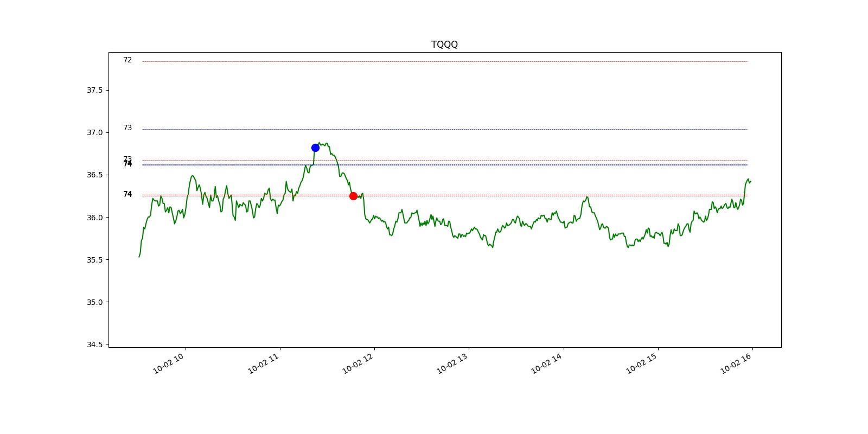Click the 35.5 y-axis label
This screenshot has width=868, height=434.
click(94, 260)
